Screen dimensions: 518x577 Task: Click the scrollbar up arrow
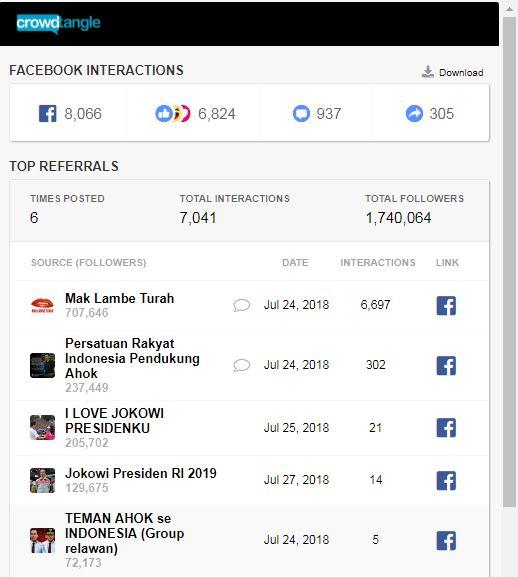510,8
